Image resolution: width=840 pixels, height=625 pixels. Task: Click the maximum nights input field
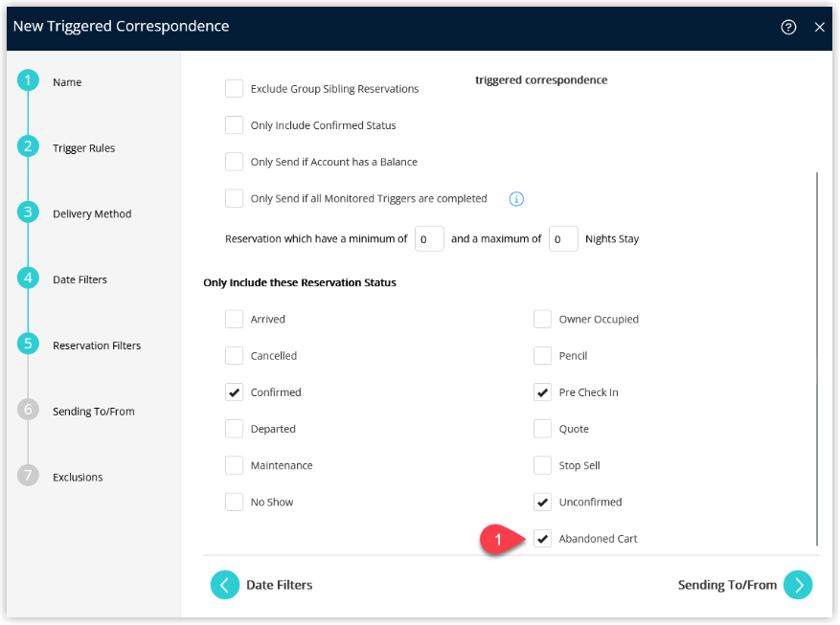pyautogui.click(x=563, y=238)
